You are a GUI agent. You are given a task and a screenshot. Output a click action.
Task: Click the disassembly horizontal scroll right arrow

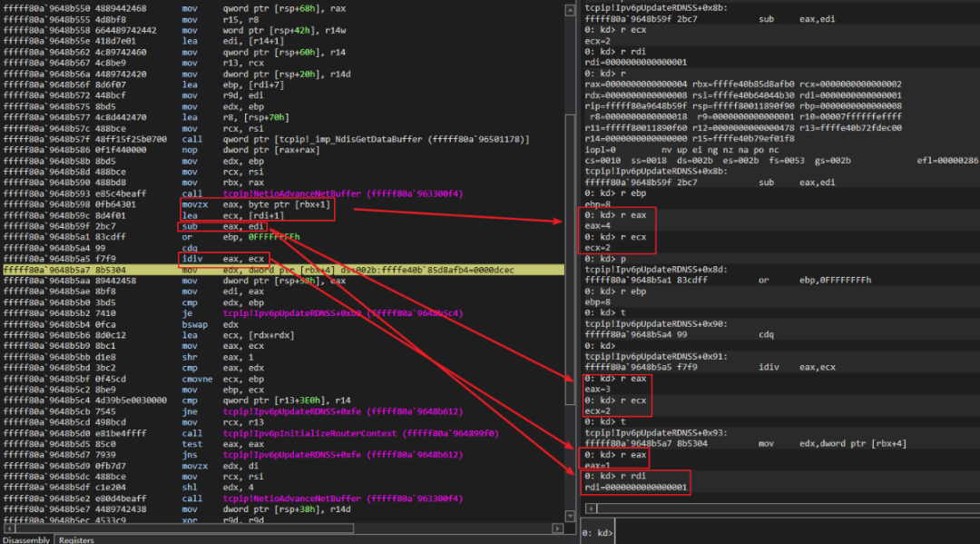[558, 529]
